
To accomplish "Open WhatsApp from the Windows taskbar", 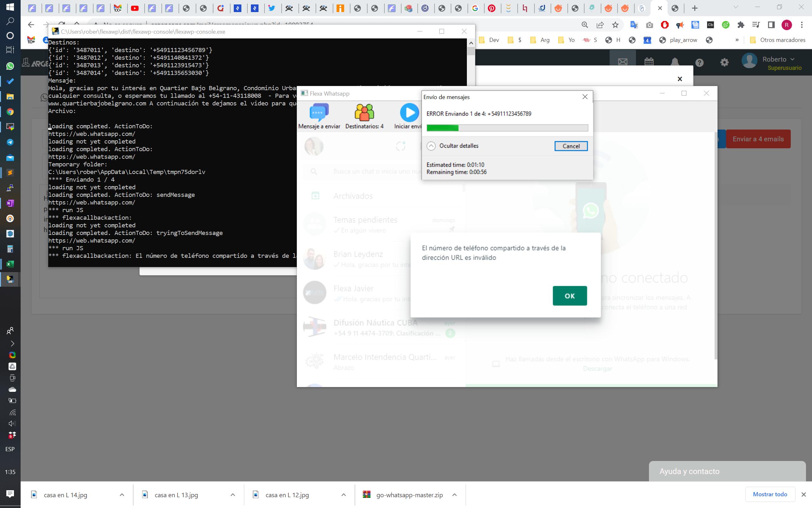I will pos(10,66).
